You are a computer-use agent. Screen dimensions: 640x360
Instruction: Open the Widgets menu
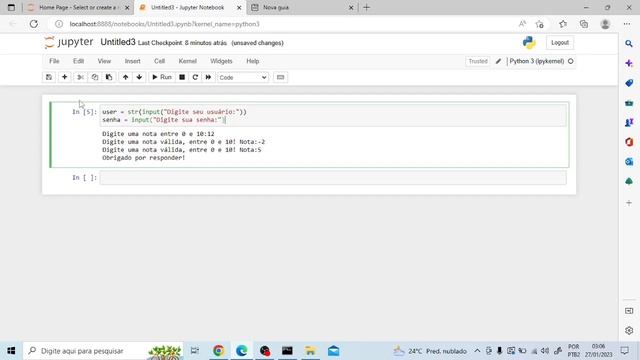(221, 61)
